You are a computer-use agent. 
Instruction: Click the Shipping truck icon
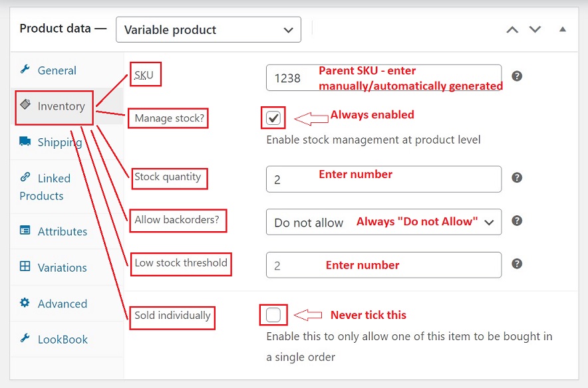pos(25,142)
